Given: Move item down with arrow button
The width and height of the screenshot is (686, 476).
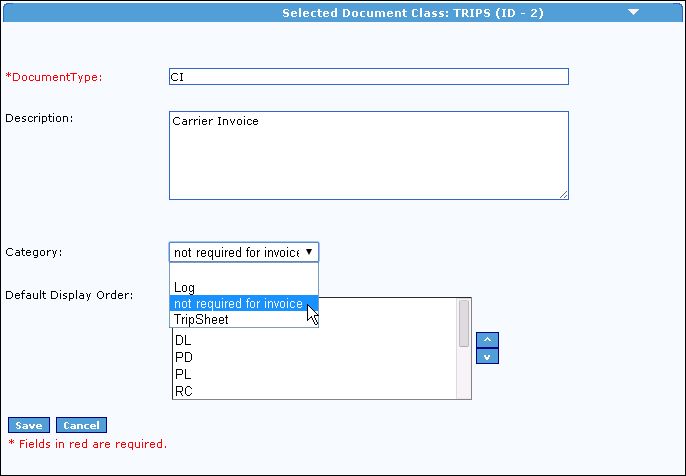Looking at the screenshot, I should click(487, 356).
